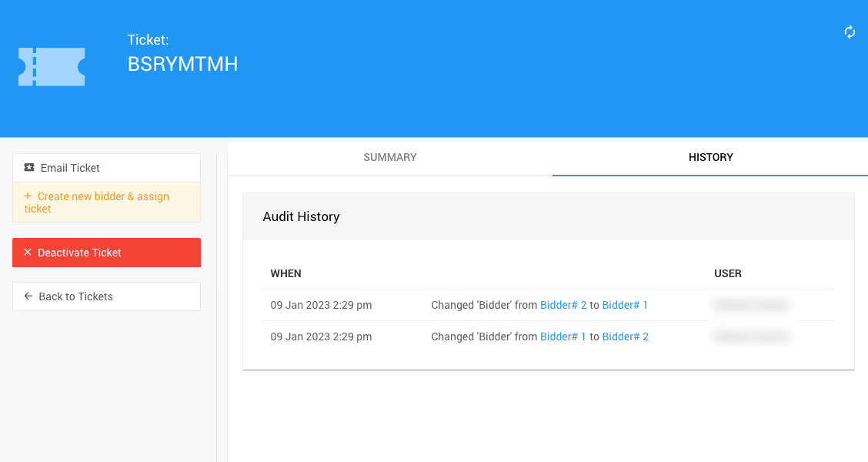Go back via Back to Tickets text
Viewport: 868px width, 462px height.
click(x=75, y=296)
